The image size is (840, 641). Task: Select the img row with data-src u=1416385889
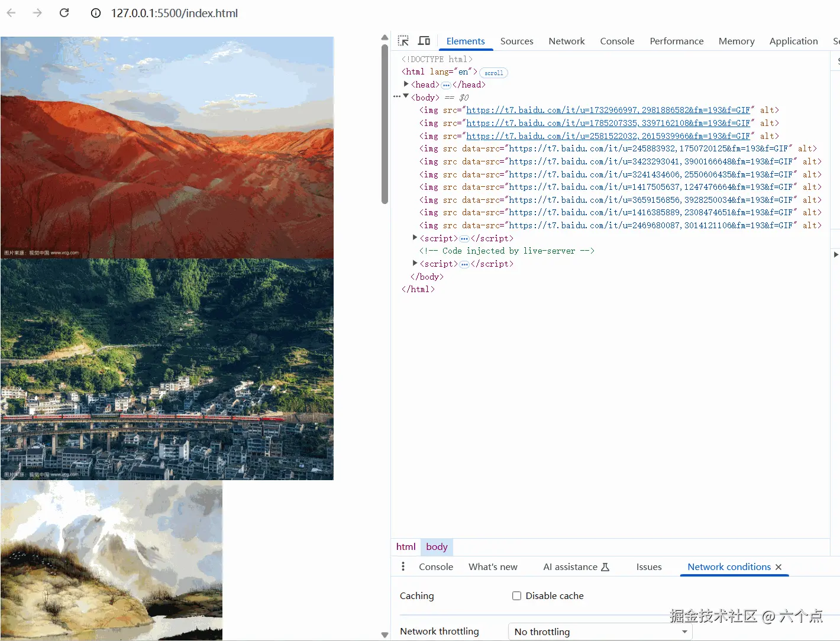[x=620, y=212]
